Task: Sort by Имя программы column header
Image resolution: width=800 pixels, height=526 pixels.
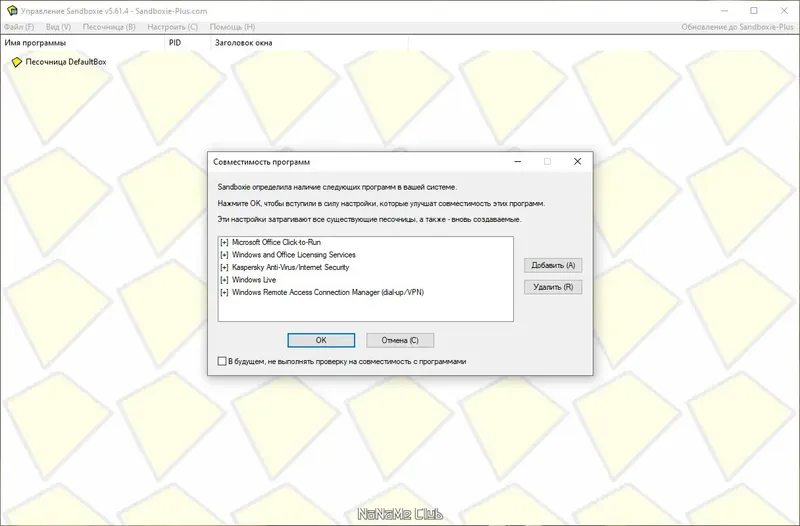Action: click(x=83, y=43)
